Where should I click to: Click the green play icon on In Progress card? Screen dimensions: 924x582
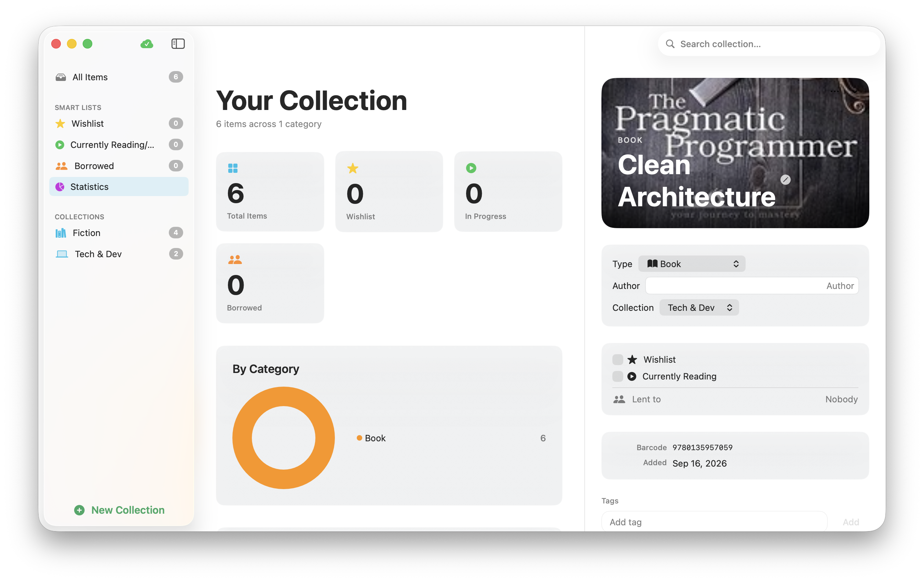click(x=471, y=168)
